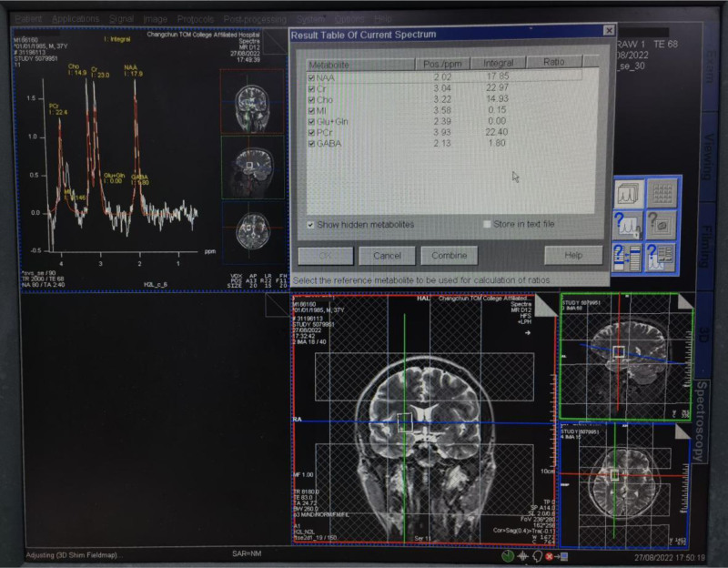Uncheck the MI metabolite checkbox

(x=311, y=110)
